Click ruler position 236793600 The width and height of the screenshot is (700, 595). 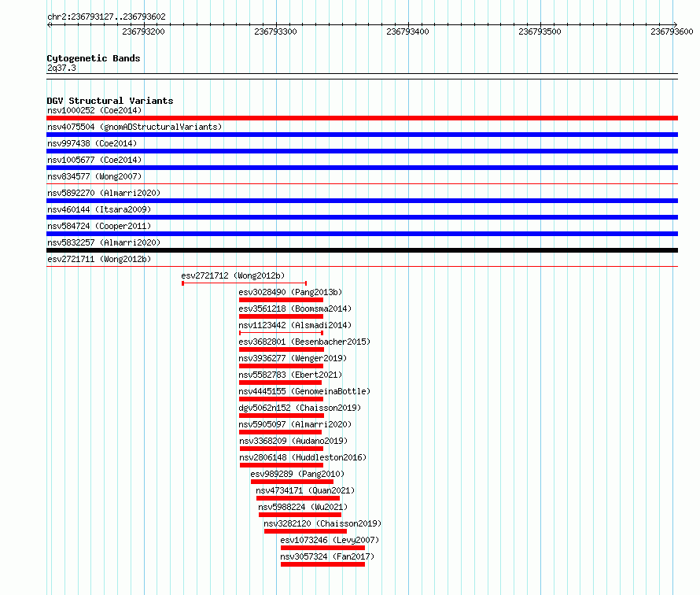click(x=672, y=31)
